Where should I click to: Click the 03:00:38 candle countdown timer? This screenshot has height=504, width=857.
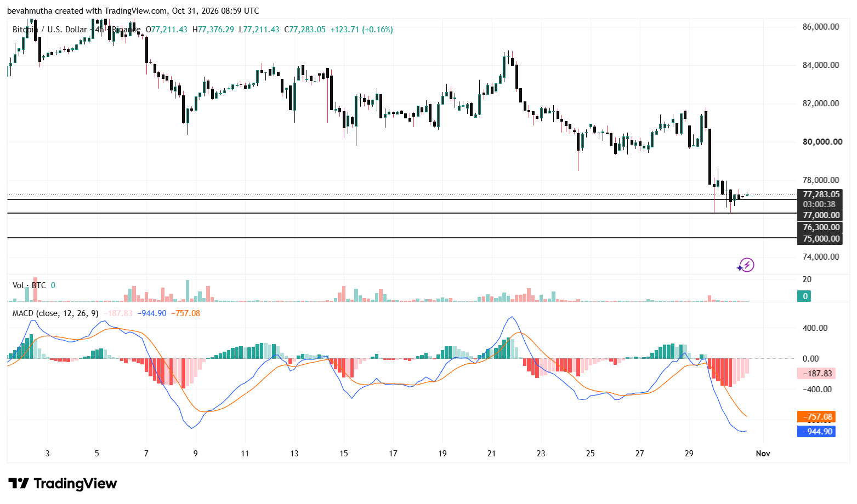point(819,204)
